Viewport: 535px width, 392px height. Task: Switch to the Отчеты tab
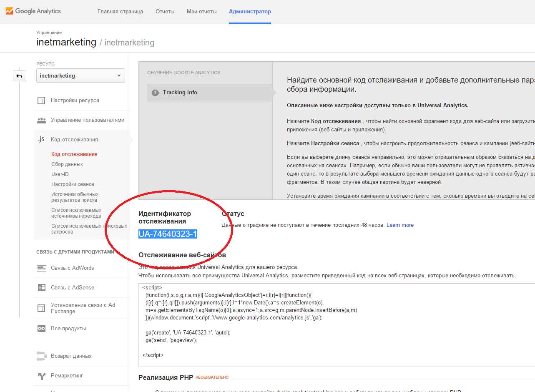tap(165, 11)
